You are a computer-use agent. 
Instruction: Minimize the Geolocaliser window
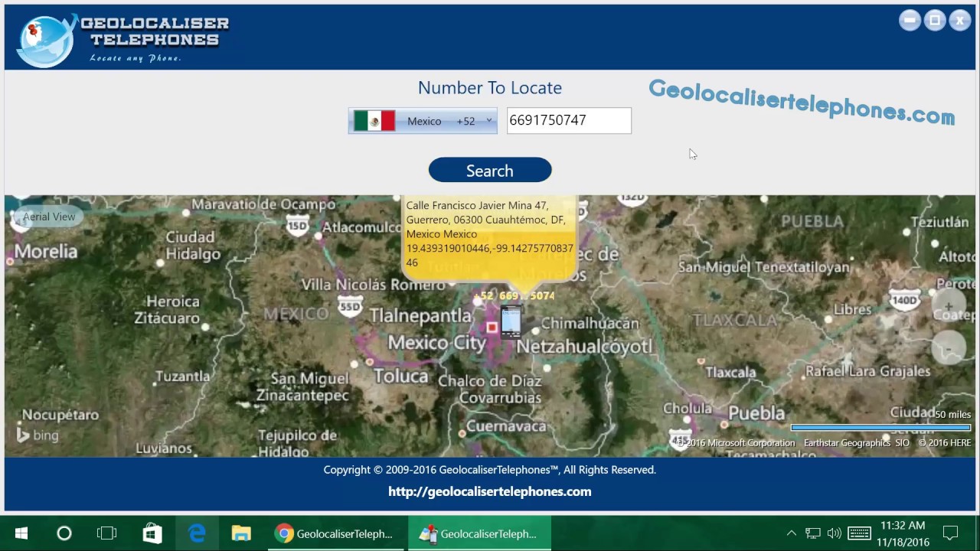(910, 21)
